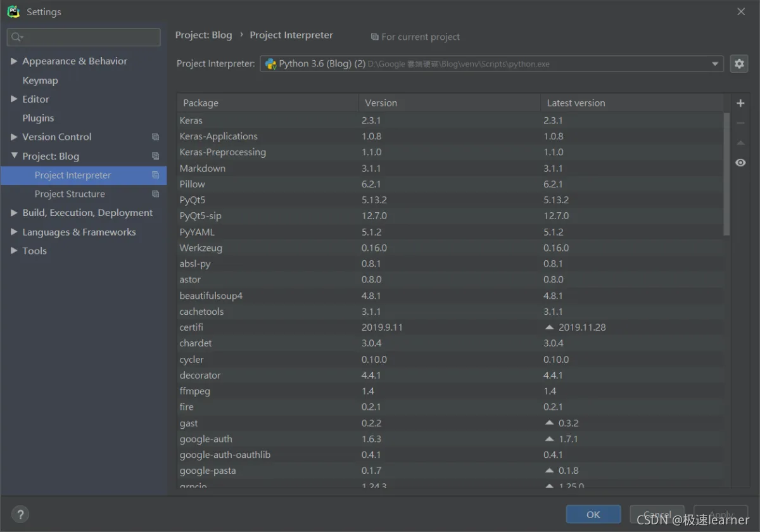Viewport: 760px width, 532px height.
Task: Click the upgrade package arrow icon
Action: (x=740, y=143)
